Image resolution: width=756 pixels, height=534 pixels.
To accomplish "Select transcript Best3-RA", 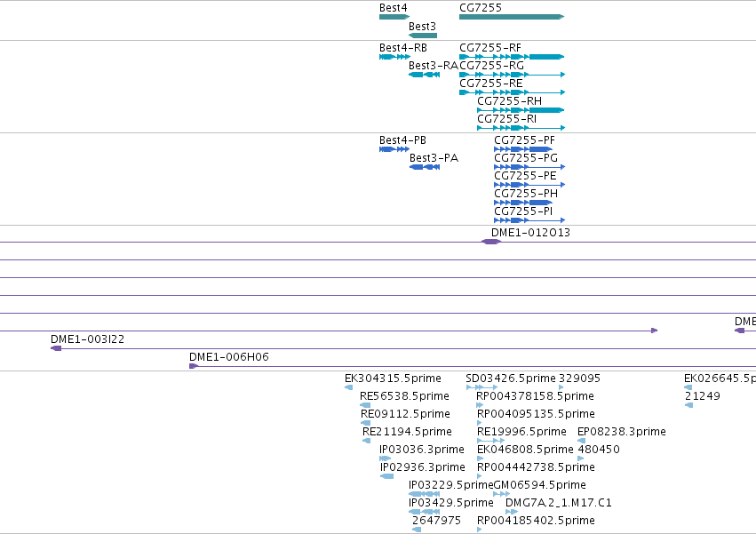I will pyautogui.click(x=424, y=75).
